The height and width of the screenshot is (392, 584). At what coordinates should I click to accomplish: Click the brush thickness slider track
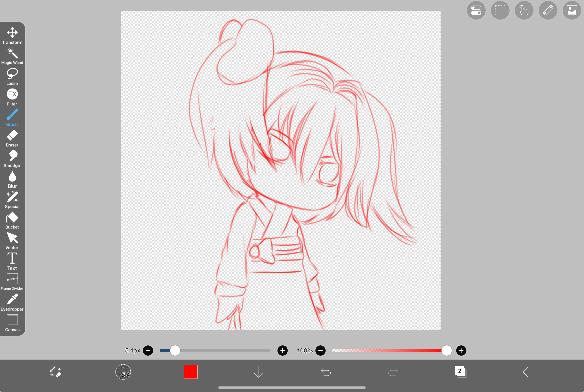coord(215,351)
